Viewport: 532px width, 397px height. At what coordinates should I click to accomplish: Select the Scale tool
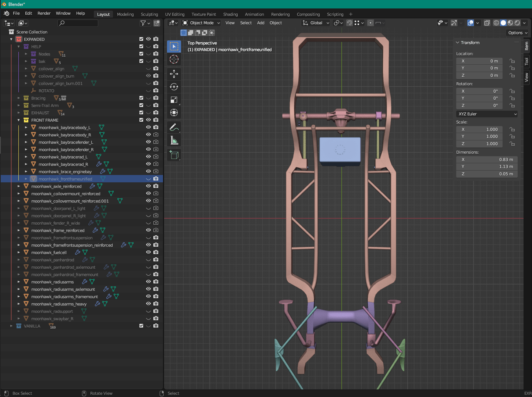174,100
